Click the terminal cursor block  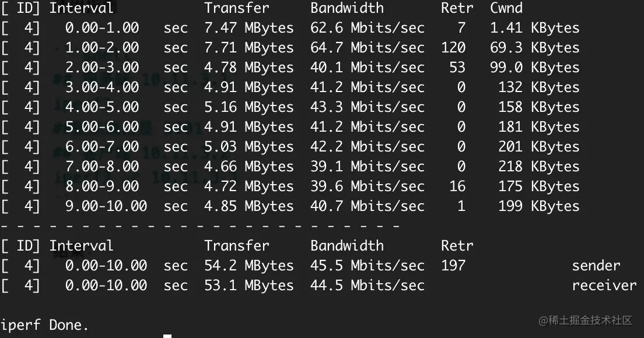[167, 336]
